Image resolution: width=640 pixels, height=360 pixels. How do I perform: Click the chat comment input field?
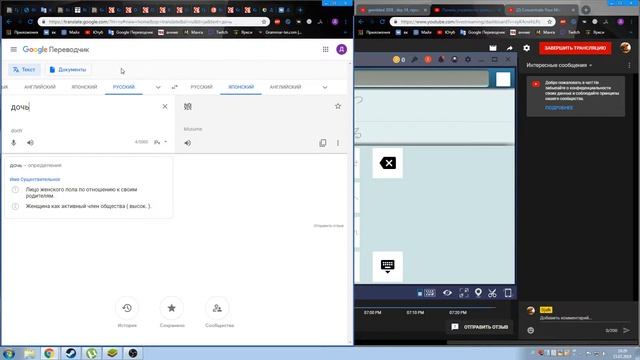point(584,318)
